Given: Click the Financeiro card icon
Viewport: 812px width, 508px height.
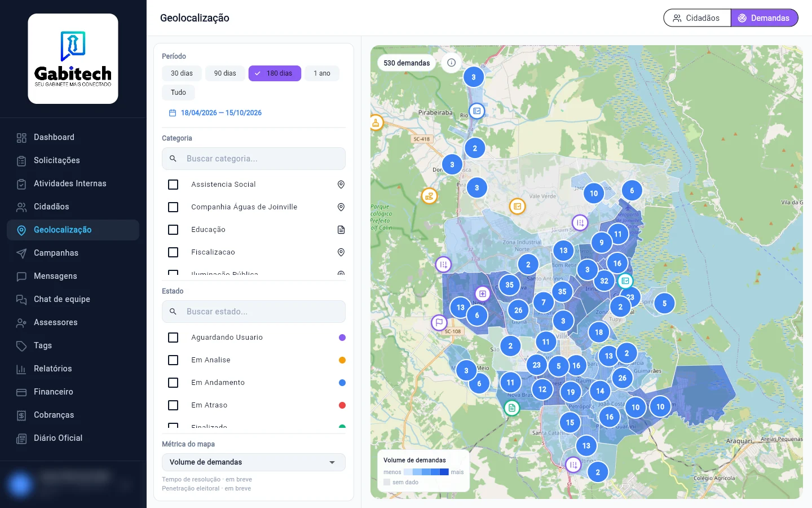Looking at the screenshot, I should tap(21, 392).
